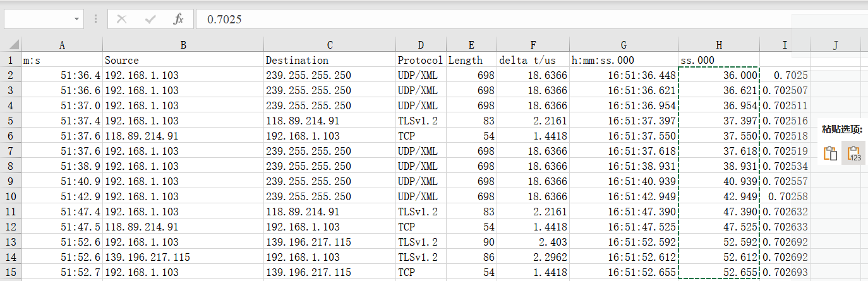Screen dimensions: 868x281
Task: Select column A header
Action: pyautogui.click(x=62, y=45)
